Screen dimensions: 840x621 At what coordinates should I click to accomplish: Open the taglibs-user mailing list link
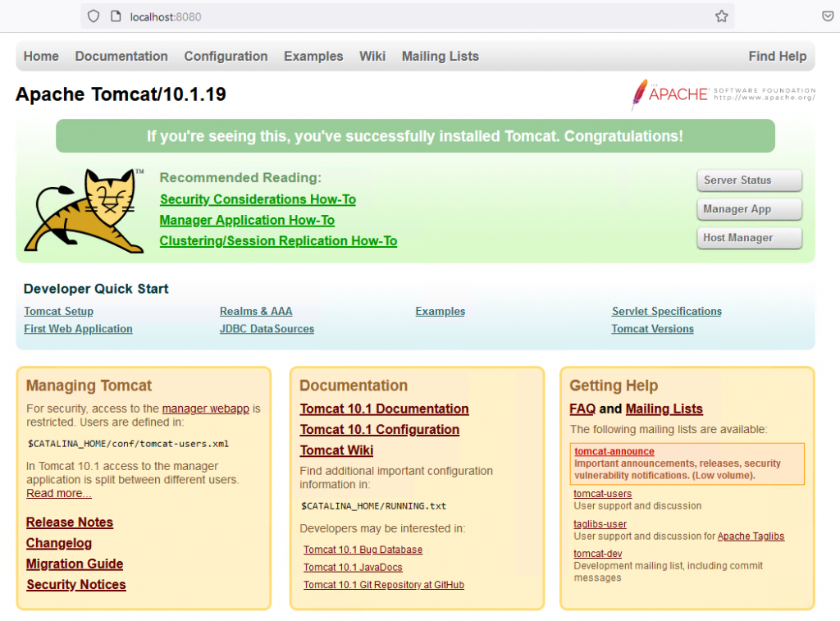(600, 524)
